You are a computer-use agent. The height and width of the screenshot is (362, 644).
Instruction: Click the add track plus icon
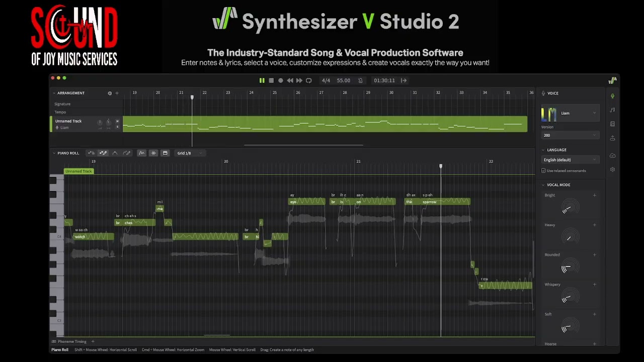tap(117, 93)
